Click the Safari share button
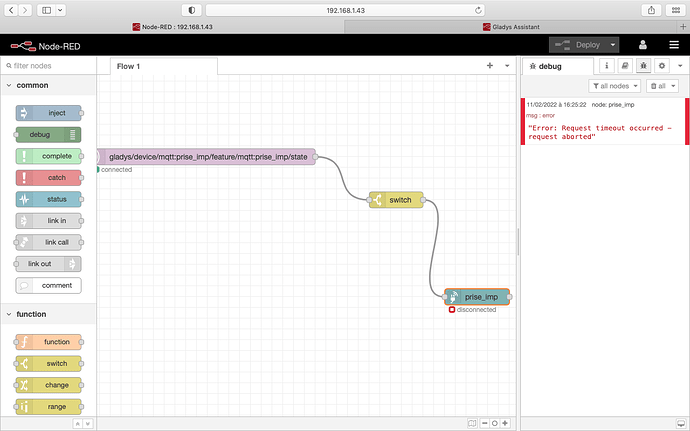 tap(651, 10)
